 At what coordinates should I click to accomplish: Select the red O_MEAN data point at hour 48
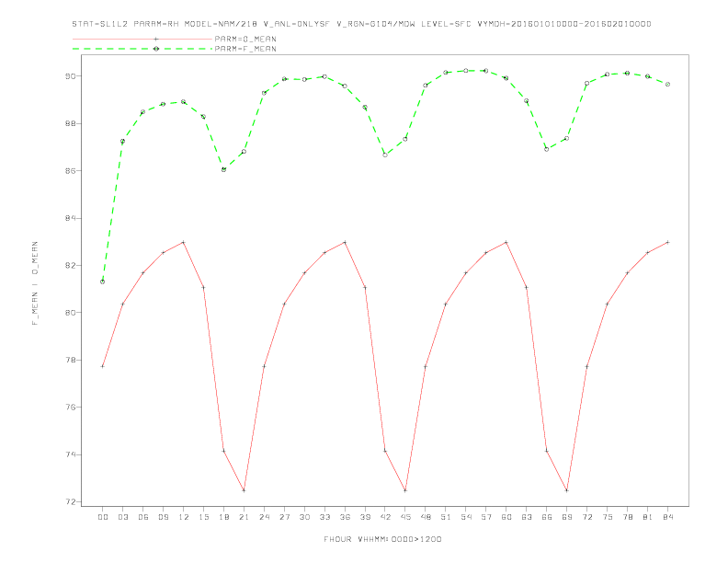click(426, 367)
